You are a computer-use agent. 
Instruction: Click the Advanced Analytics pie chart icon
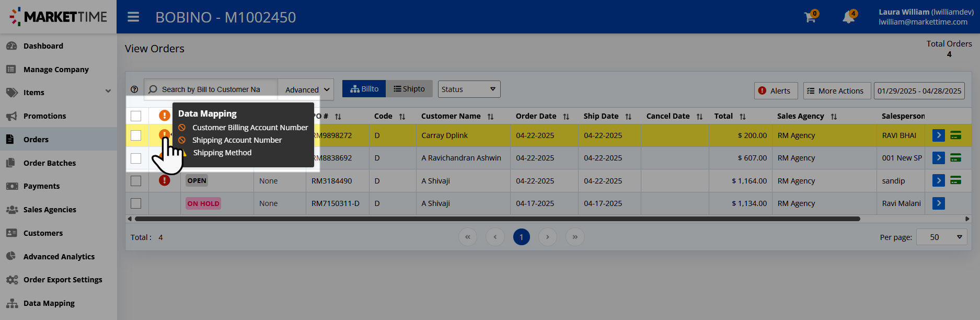click(11, 256)
